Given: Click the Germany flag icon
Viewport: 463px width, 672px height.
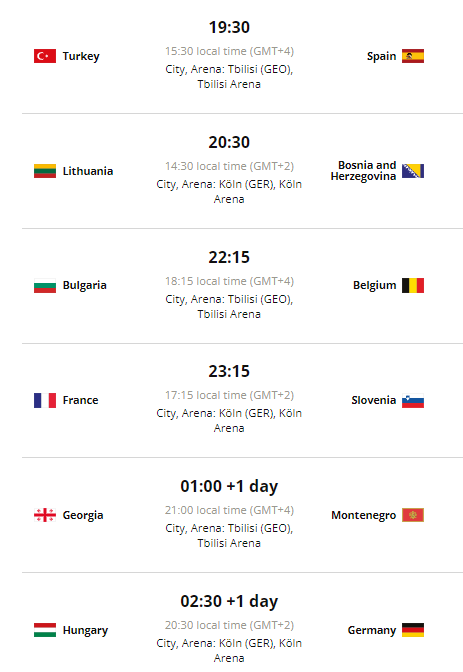Looking at the screenshot, I should (x=413, y=630).
